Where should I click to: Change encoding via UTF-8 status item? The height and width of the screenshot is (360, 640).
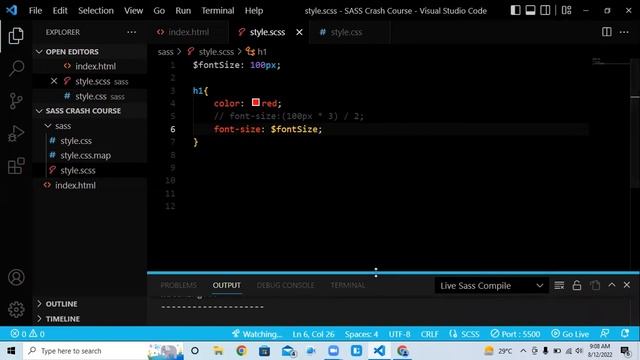coord(399,334)
